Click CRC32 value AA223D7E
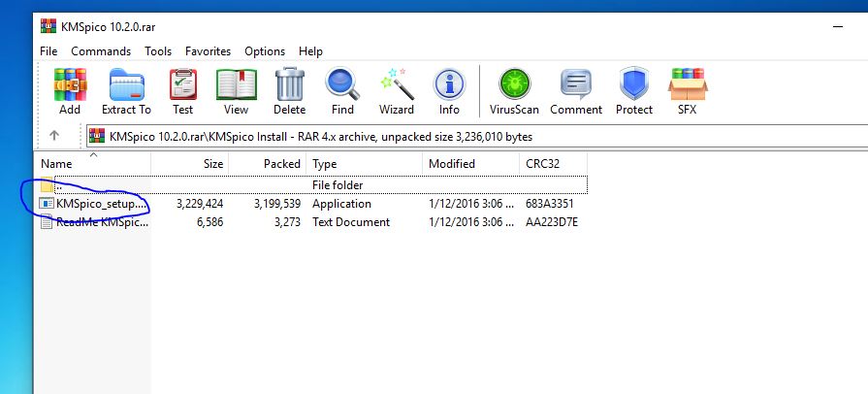868x394 pixels. (552, 222)
